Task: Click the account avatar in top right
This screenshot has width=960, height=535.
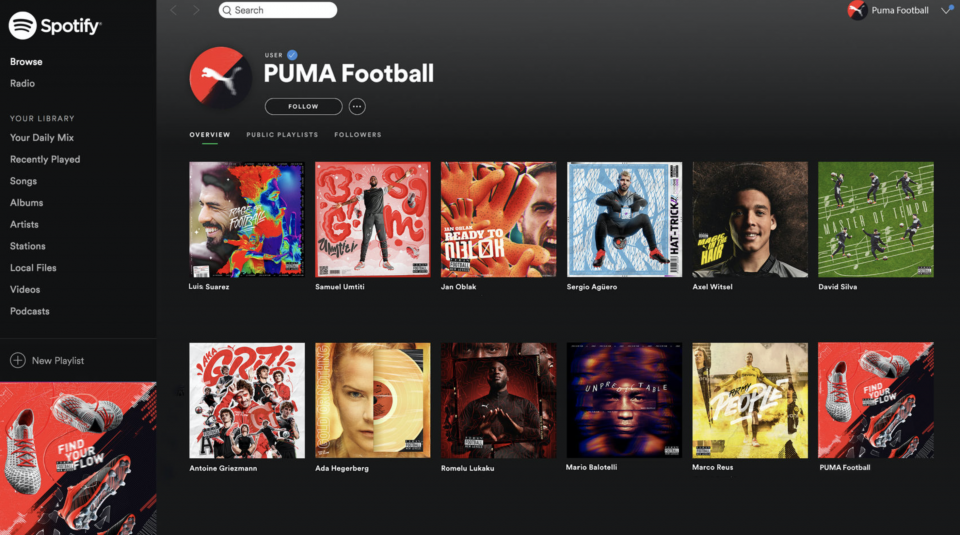Action: 857,10
